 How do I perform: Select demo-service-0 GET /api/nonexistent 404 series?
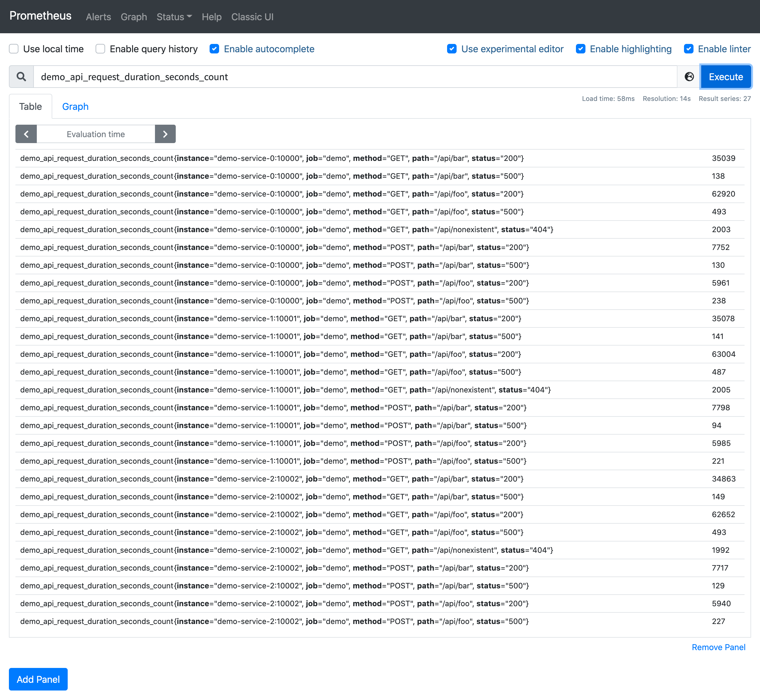pyautogui.click(x=380, y=229)
